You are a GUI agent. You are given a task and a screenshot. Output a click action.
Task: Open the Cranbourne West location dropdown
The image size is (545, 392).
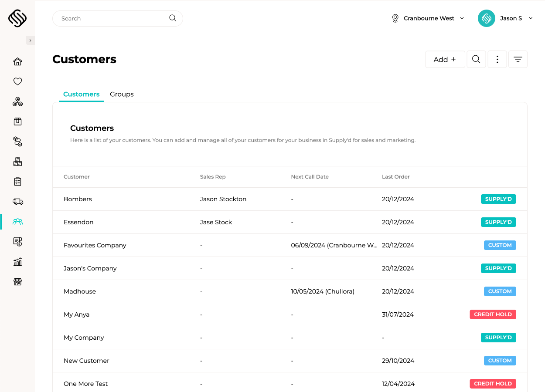pos(428,18)
